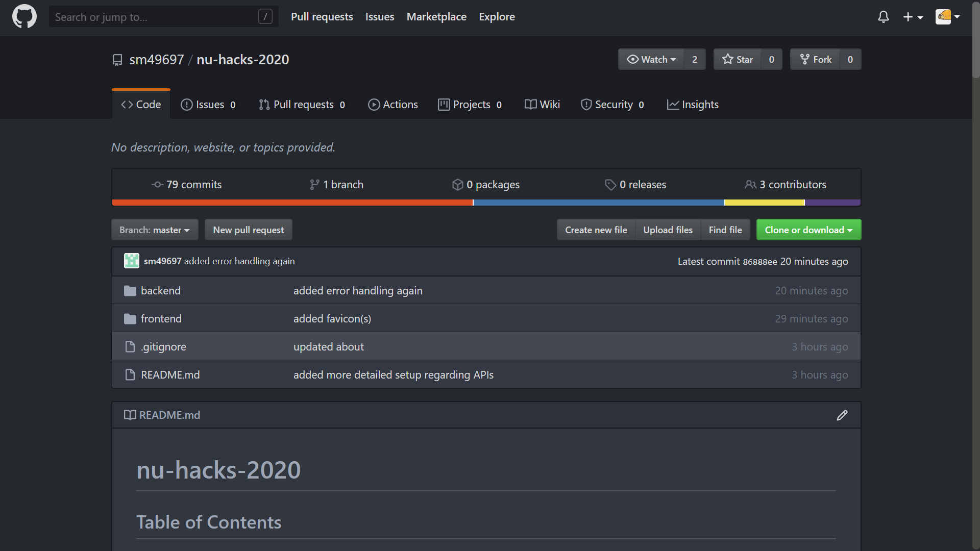
Task: Click the sm49697 commit author avatar
Action: (x=131, y=261)
